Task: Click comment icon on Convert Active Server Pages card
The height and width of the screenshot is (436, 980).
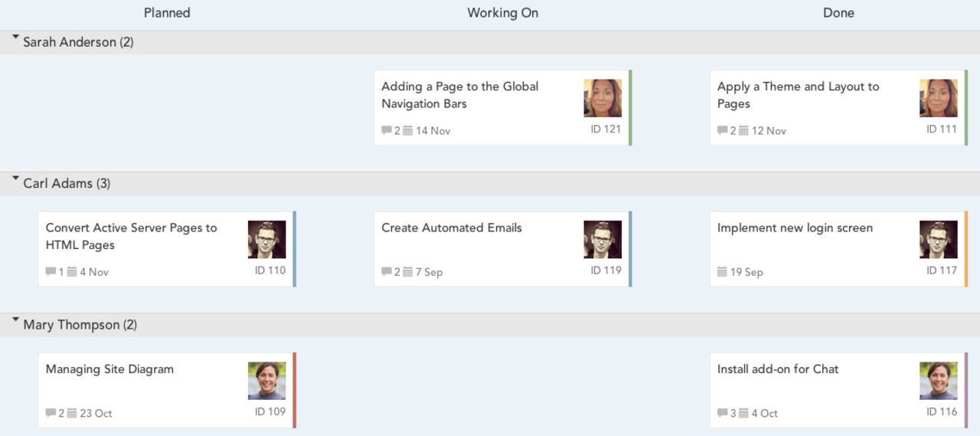Action: tap(51, 272)
